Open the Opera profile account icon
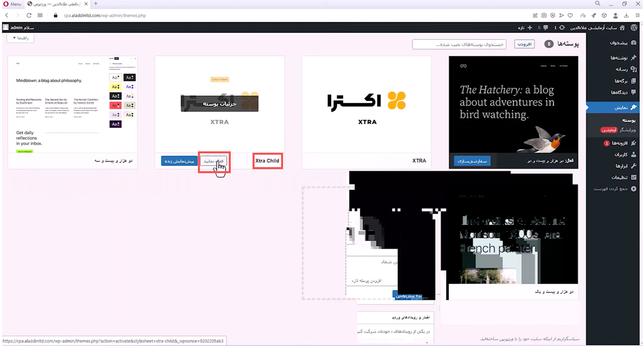The image size is (644, 346). coord(615,15)
